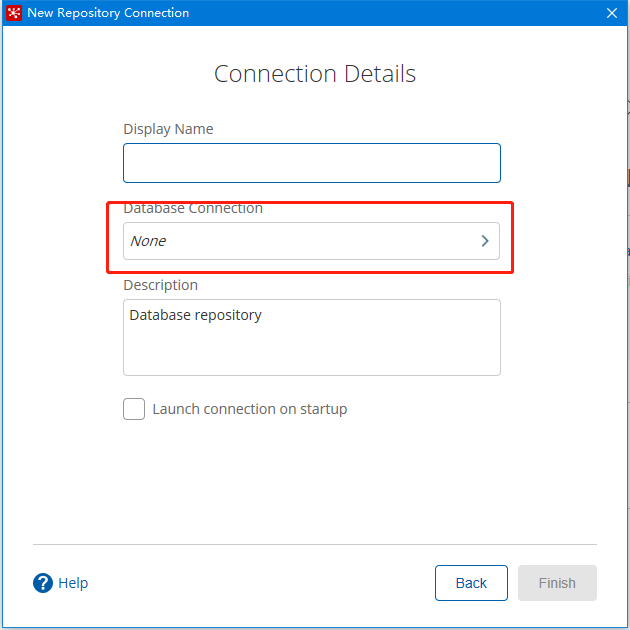
Task: Click the Connection Details heading
Action: (315, 74)
